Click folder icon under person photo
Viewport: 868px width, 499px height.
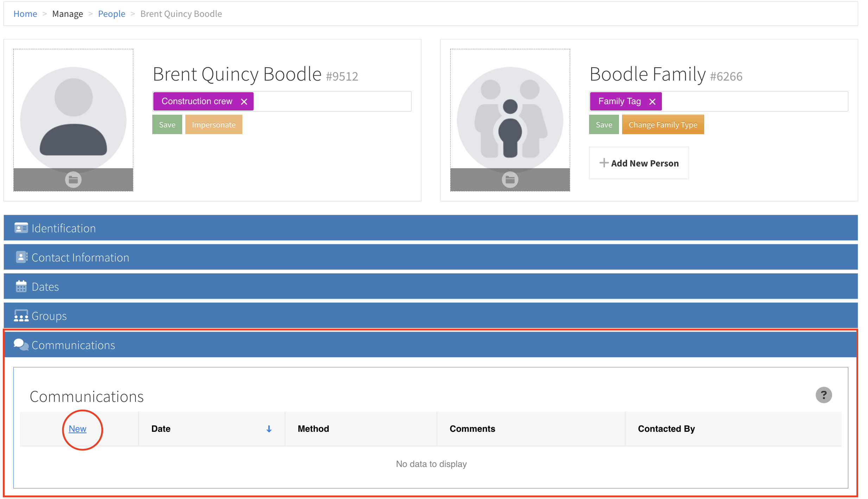(73, 180)
